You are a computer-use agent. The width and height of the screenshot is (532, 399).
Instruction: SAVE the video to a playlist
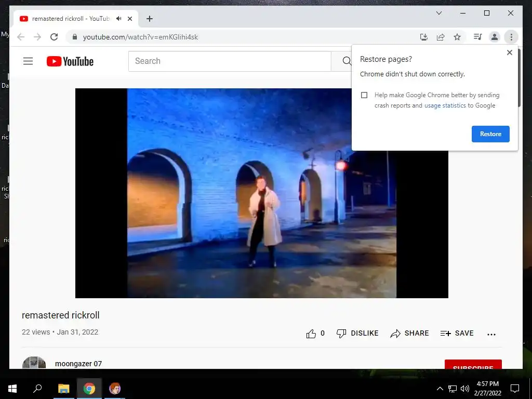[457, 333]
